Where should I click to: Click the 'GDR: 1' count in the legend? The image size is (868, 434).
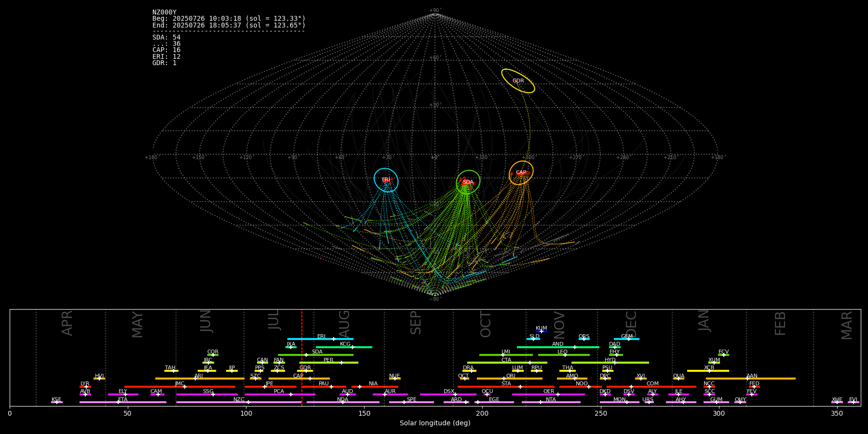[x=164, y=63]
